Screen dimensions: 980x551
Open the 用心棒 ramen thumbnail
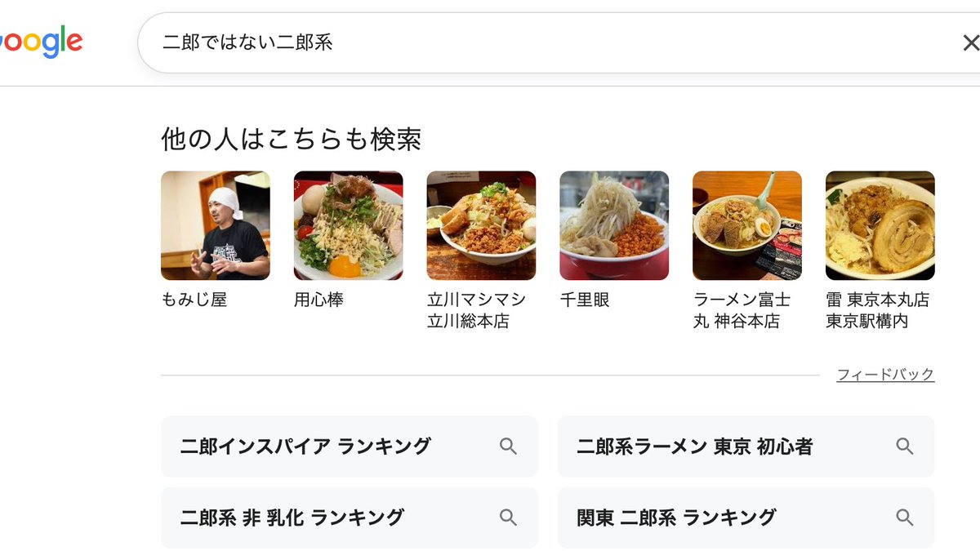348,225
